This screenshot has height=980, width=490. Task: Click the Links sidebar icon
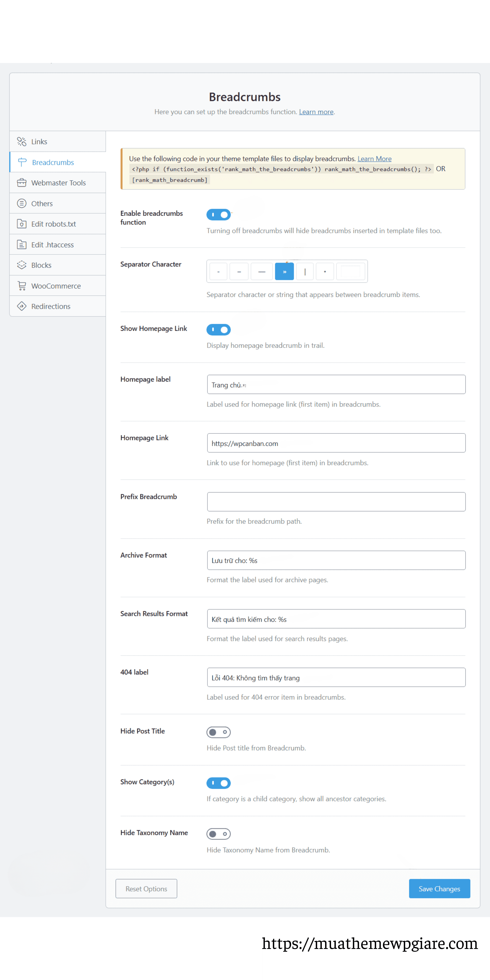(22, 141)
